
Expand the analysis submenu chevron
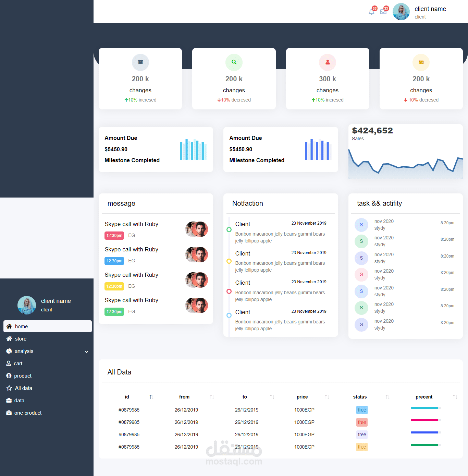pos(87,352)
